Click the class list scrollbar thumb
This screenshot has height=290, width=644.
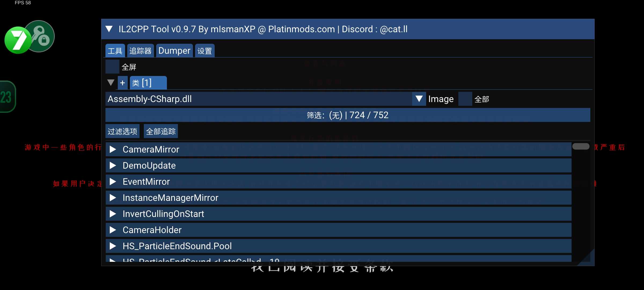pyautogui.click(x=581, y=146)
